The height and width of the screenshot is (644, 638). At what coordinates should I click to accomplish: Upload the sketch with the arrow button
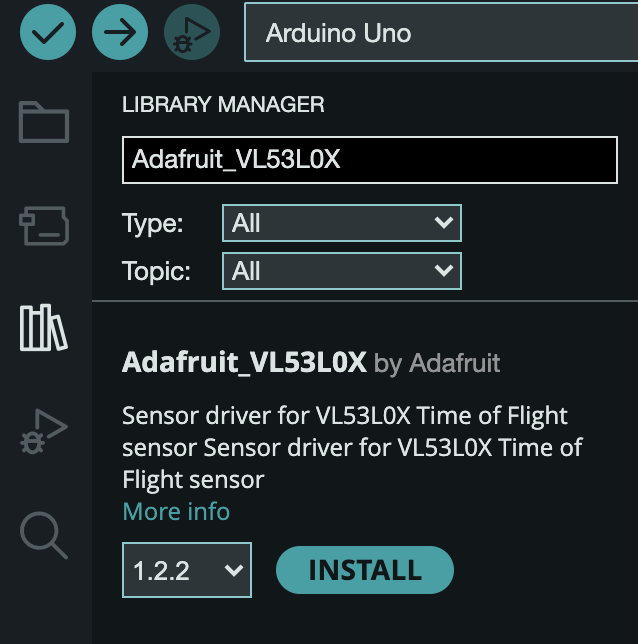pos(120,32)
